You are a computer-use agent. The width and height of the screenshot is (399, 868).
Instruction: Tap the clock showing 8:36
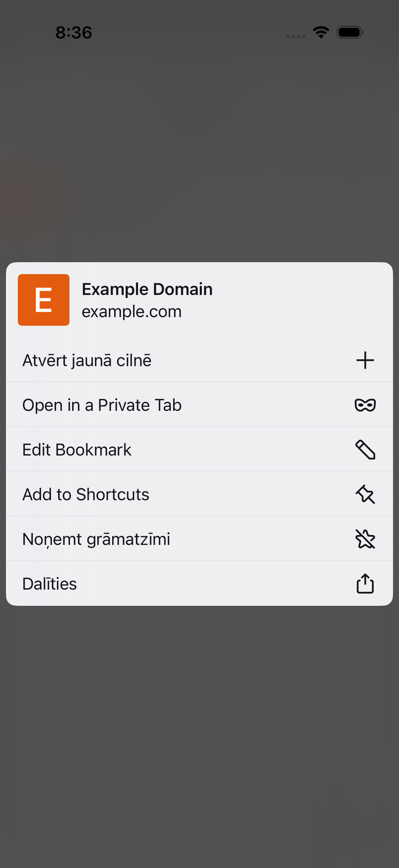click(74, 33)
